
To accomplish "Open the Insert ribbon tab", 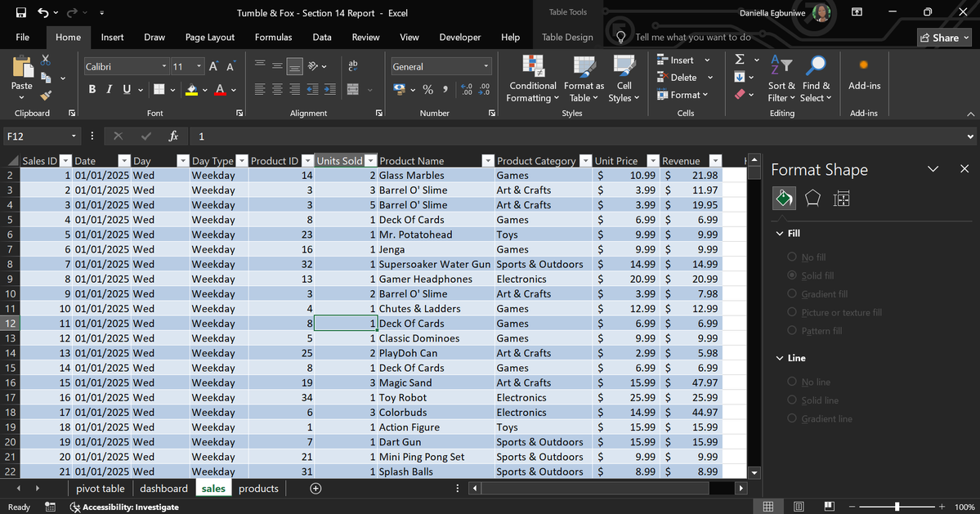I will pyautogui.click(x=112, y=37).
